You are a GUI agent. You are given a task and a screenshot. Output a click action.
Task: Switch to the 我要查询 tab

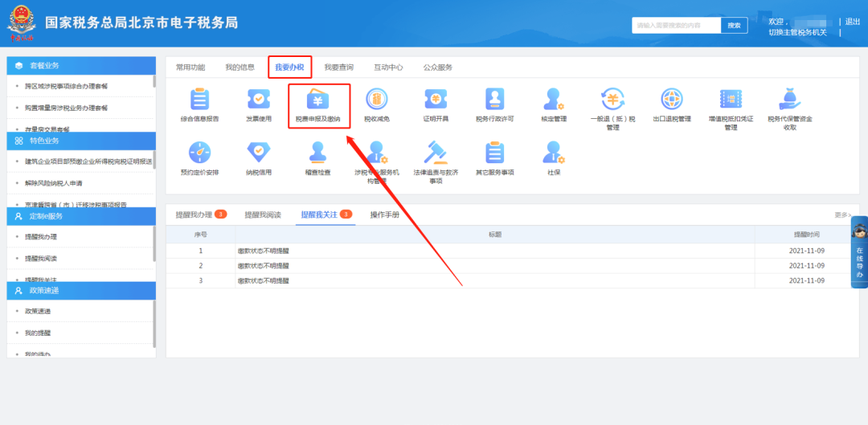pos(339,67)
